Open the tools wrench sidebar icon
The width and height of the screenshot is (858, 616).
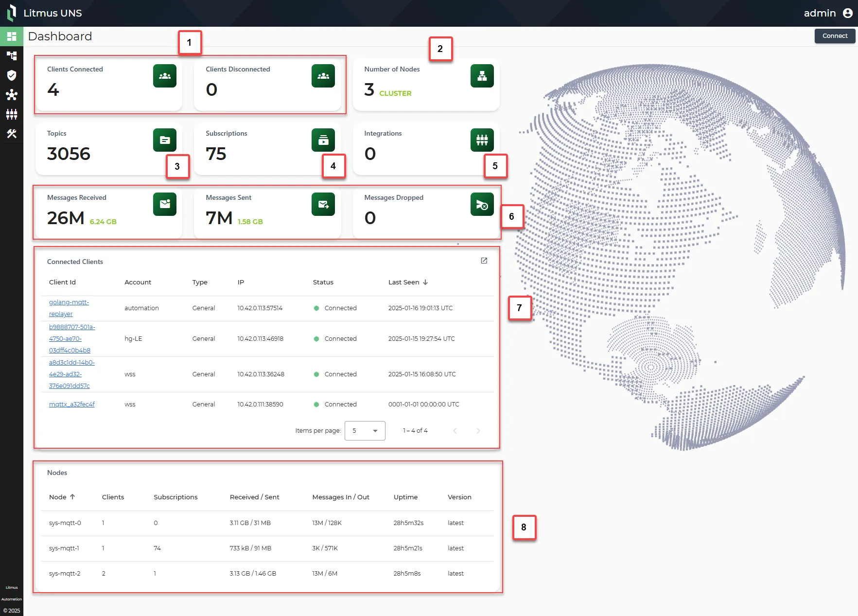click(x=12, y=134)
